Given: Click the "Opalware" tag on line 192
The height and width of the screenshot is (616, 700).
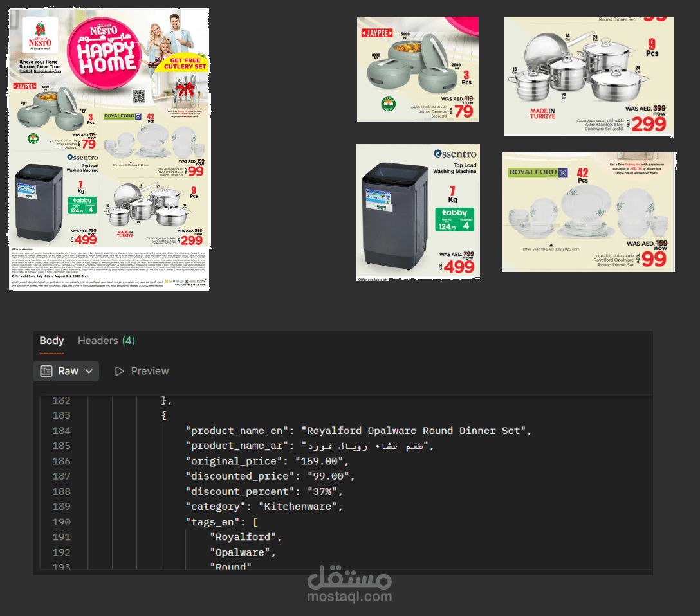Looking at the screenshot, I should [x=240, y=553].
